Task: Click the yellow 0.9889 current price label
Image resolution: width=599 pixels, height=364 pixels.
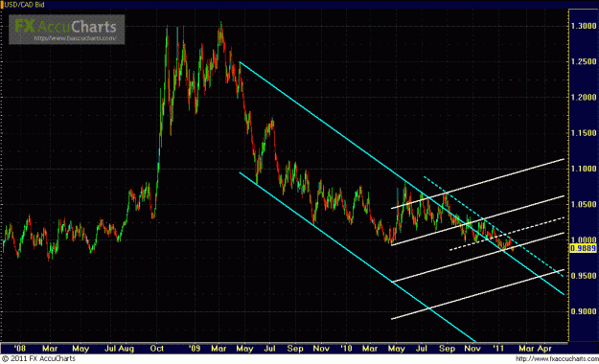Action: pos(583,249)
